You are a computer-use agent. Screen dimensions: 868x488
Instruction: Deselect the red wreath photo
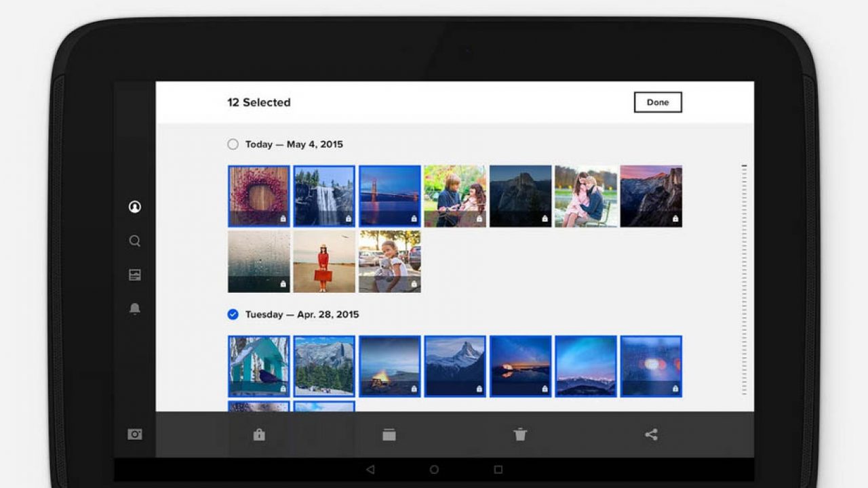point(259,196)
